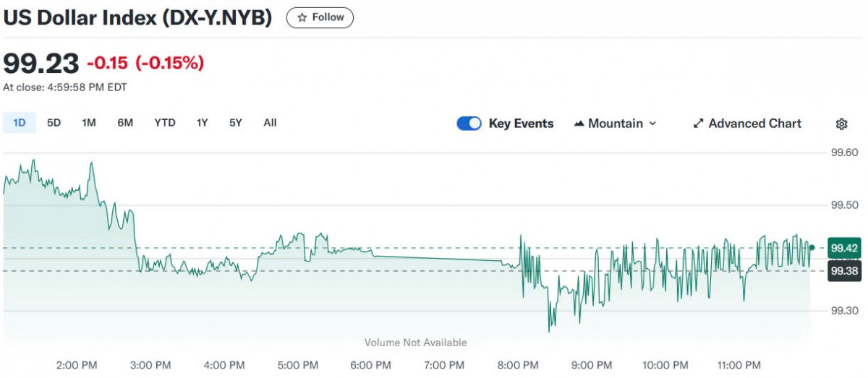This screenshot has height=378, width=868.
Task: Show the 5Y chart range
Action: (236, 123)
